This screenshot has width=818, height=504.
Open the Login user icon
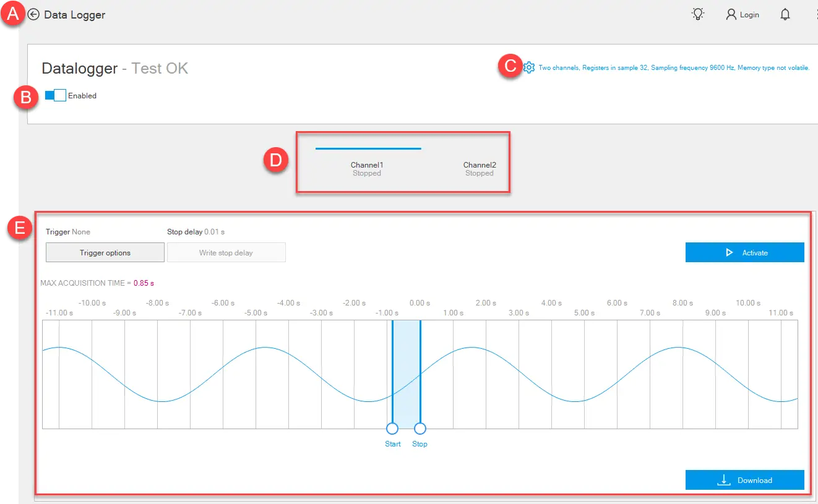(731, 15)
